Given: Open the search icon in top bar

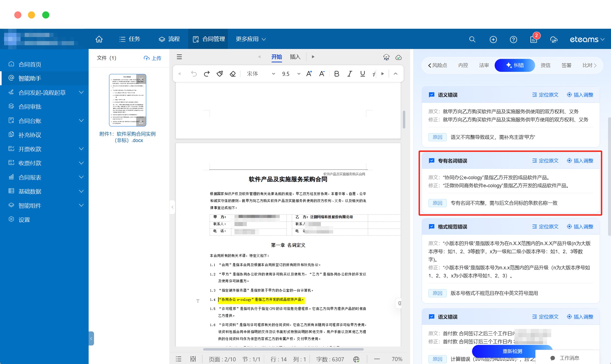Looking at the screenshot, I should (x=472, y=39).
